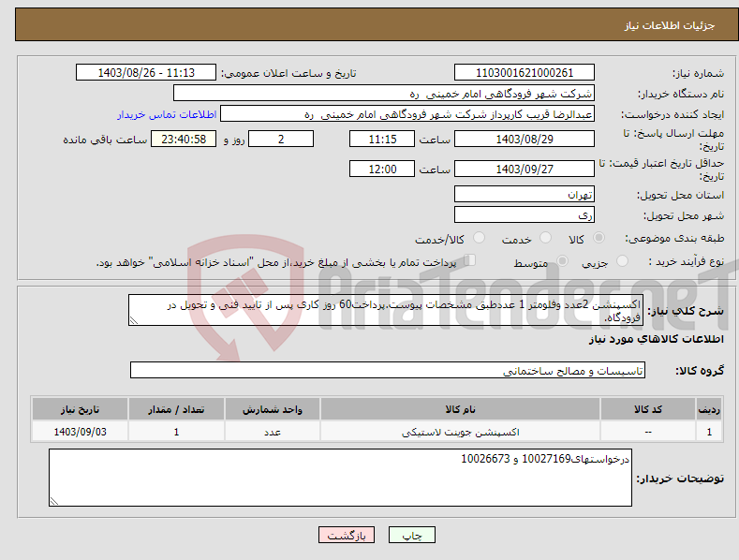
Task: Click the ردیف column header
Action: tap(709, 409)
